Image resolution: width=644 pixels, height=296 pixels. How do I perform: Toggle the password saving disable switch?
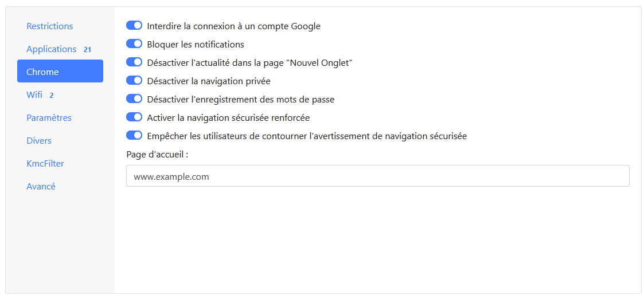134,99
